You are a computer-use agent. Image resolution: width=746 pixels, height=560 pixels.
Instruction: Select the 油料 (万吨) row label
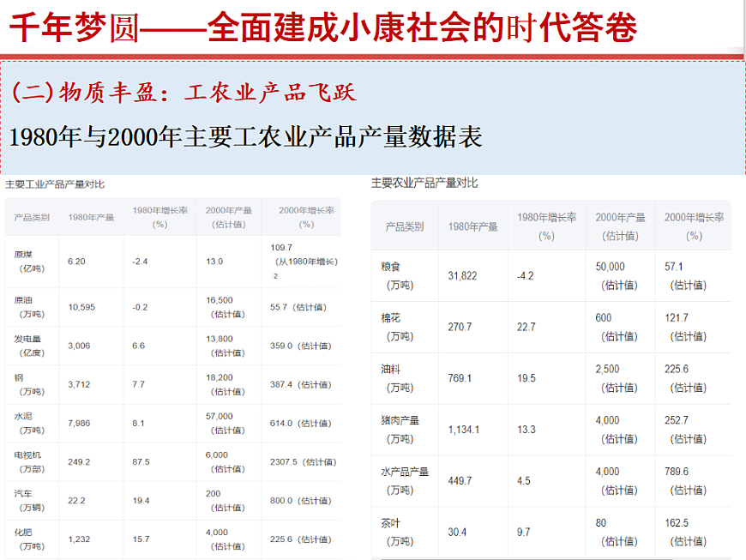[397, 378]
